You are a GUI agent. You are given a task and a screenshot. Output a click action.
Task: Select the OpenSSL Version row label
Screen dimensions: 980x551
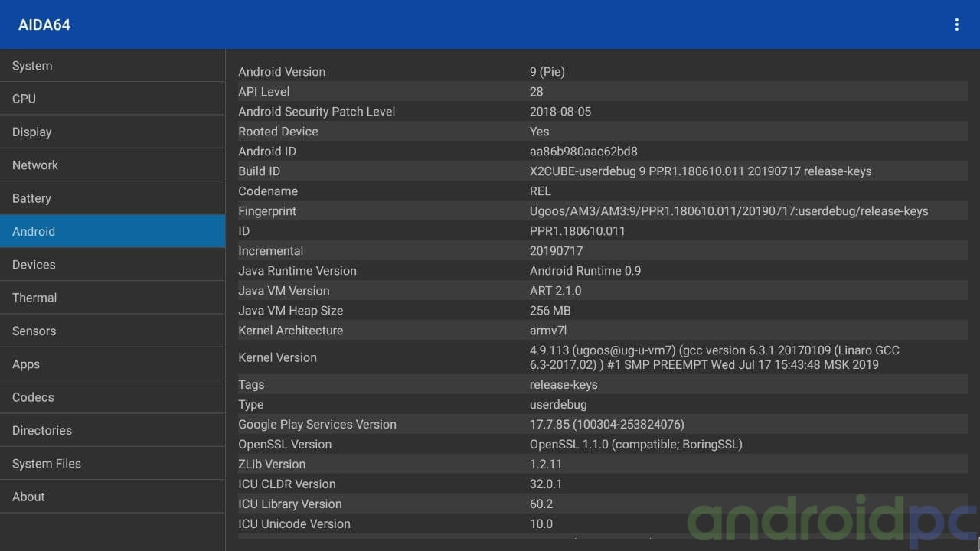285,445
